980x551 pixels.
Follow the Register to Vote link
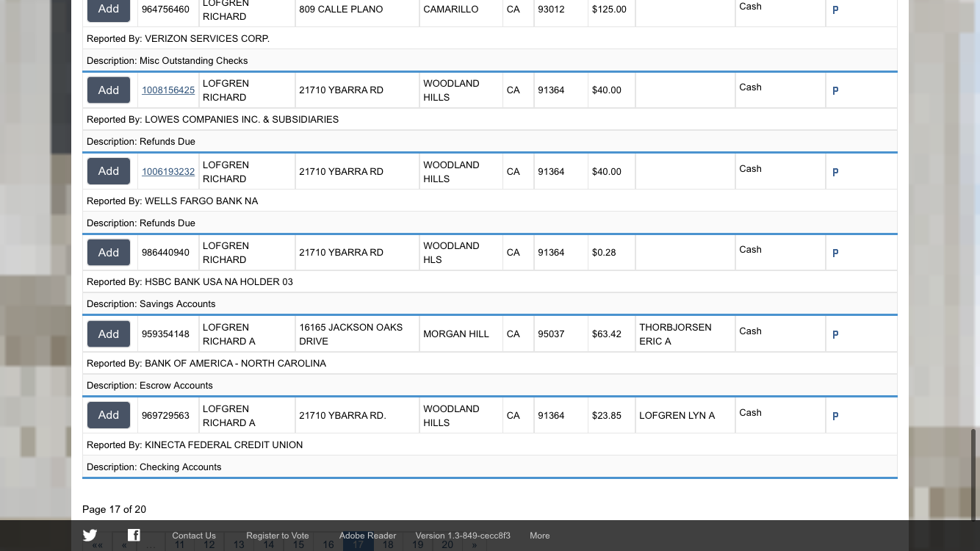tap(278, 536)
